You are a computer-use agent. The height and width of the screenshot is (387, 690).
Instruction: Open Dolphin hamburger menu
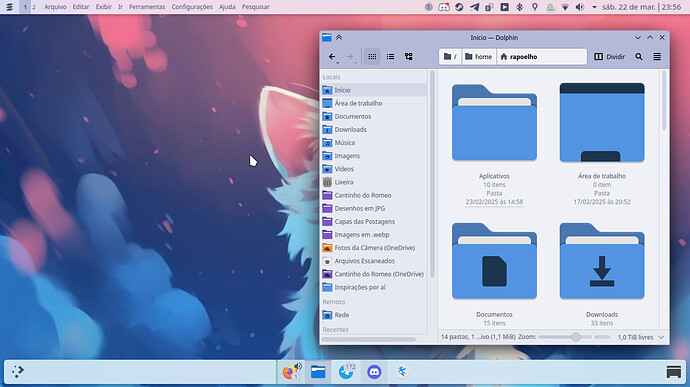coord(657,57)
